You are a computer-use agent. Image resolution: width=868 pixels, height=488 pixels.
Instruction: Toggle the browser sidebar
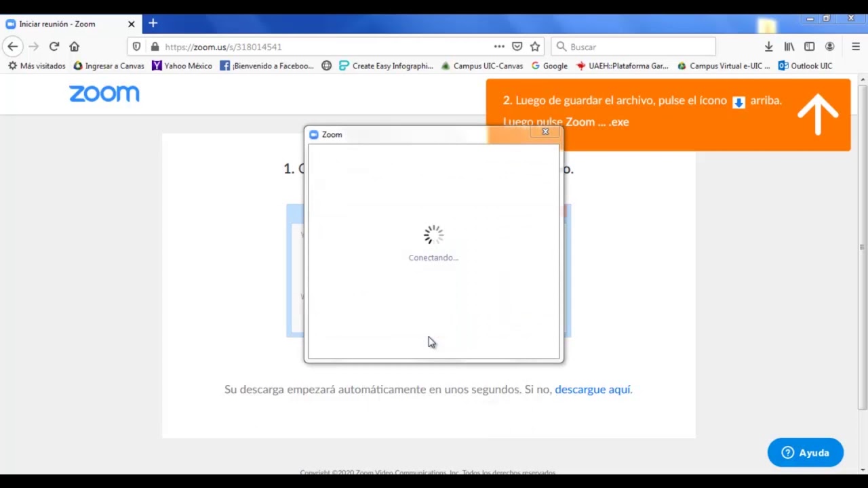click(x=809, y=47)
